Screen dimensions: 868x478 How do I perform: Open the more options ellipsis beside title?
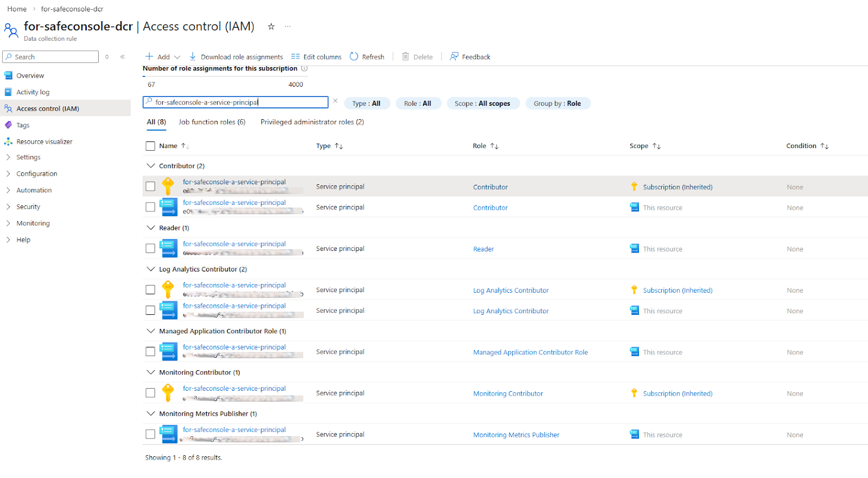point(288,26)
